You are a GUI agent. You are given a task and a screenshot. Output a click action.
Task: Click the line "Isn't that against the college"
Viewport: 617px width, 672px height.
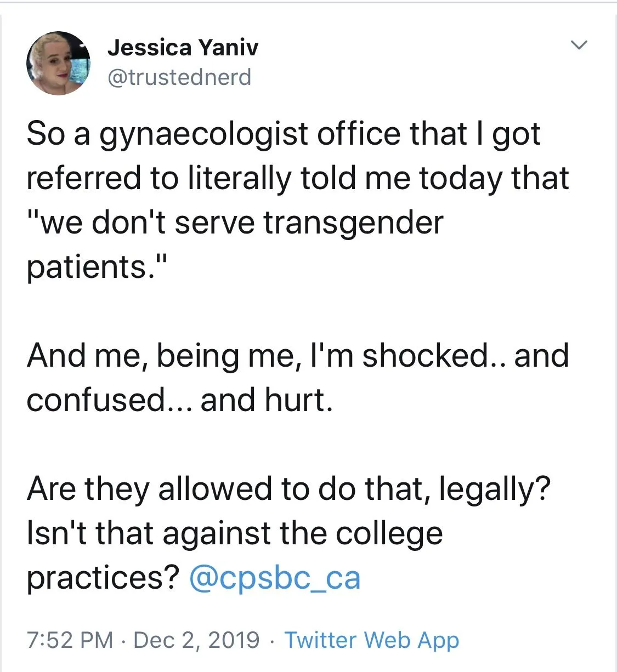(x=234, y=533)
